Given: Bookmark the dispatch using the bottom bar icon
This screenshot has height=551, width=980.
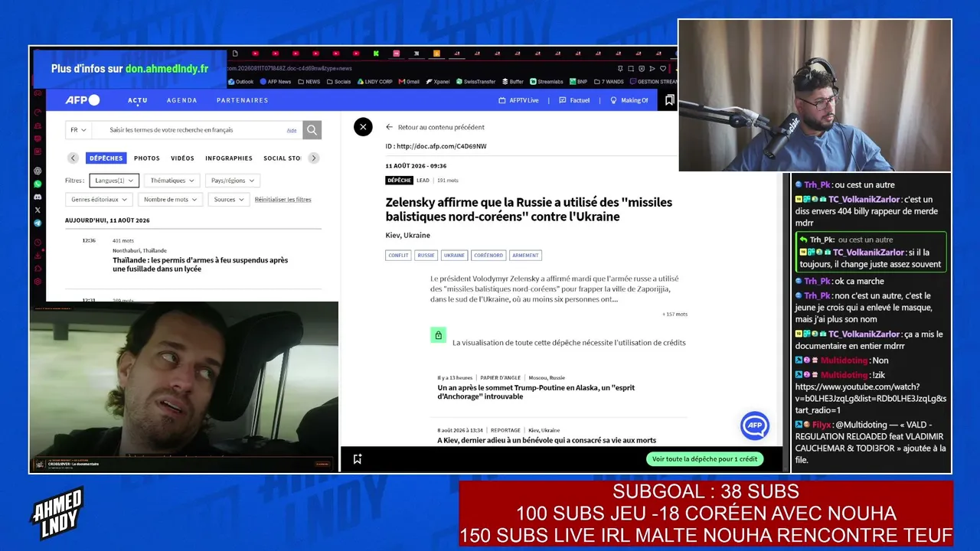Looking at the screenshot, I should click(357, 459).
